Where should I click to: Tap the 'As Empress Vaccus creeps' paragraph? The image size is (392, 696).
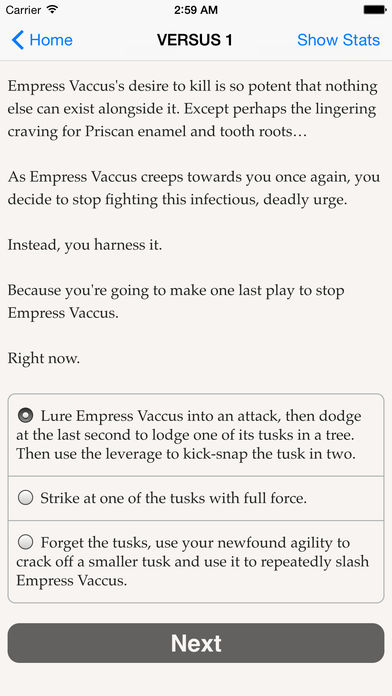click(194, 188)
